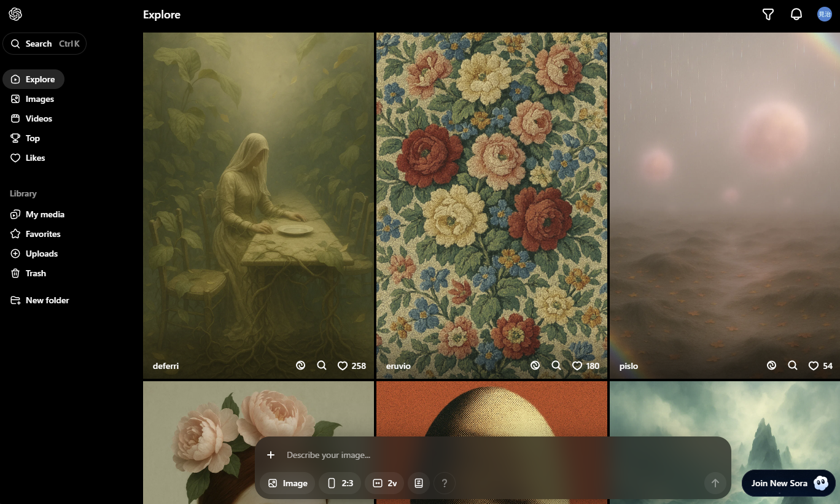Image resolution: width=840 pixels, height=504 pixels.
Task: Click the OpenAI logo in top-left
Action: (15, 14)
